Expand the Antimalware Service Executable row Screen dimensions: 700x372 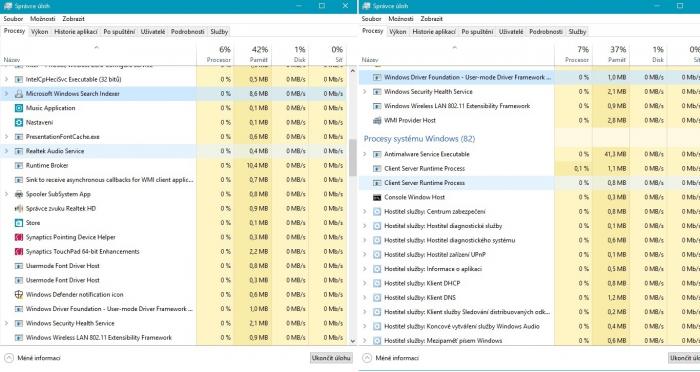[x=365, y=154]
